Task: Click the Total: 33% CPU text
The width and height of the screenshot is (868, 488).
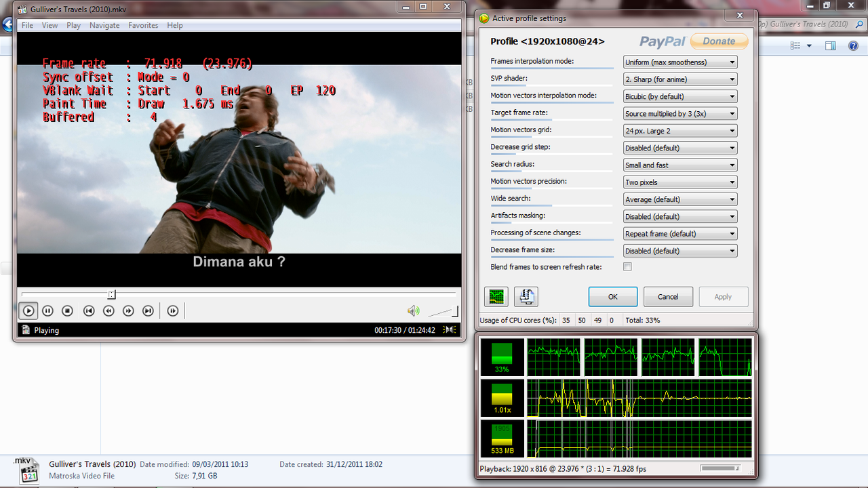Action: pos(643,321)
